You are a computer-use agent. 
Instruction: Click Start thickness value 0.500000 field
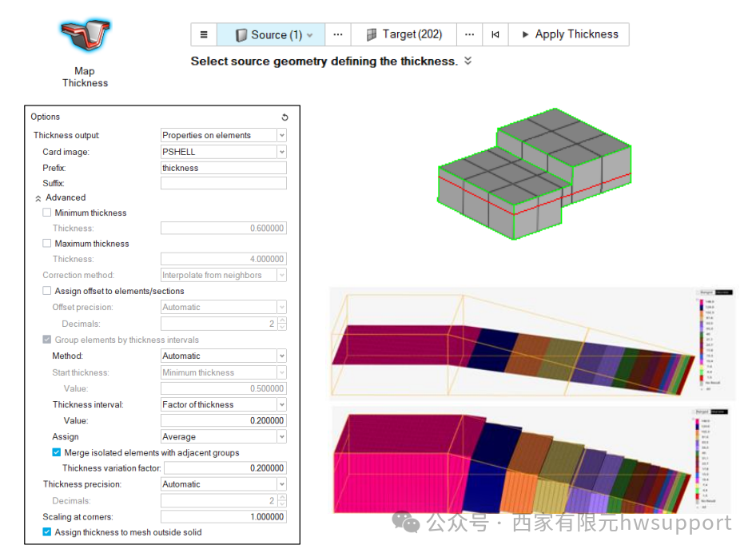(x=224, y=388)
